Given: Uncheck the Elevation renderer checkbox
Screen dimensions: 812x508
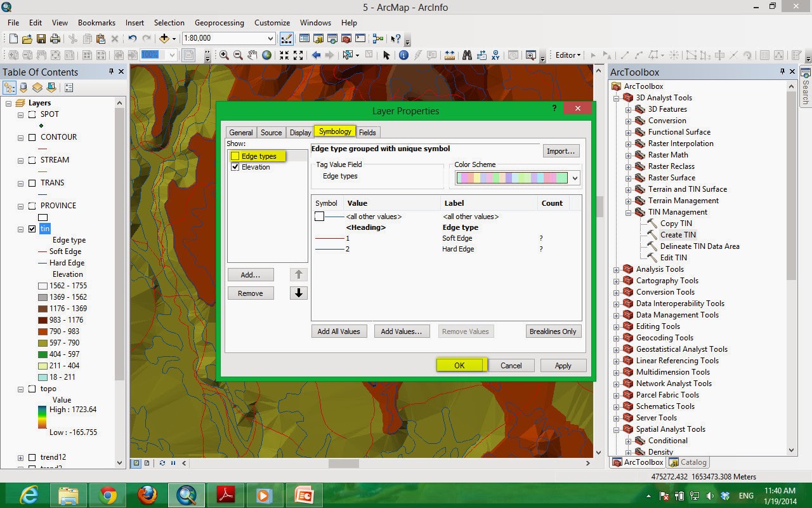Looking at the screenshot, I should click(235, 167).
